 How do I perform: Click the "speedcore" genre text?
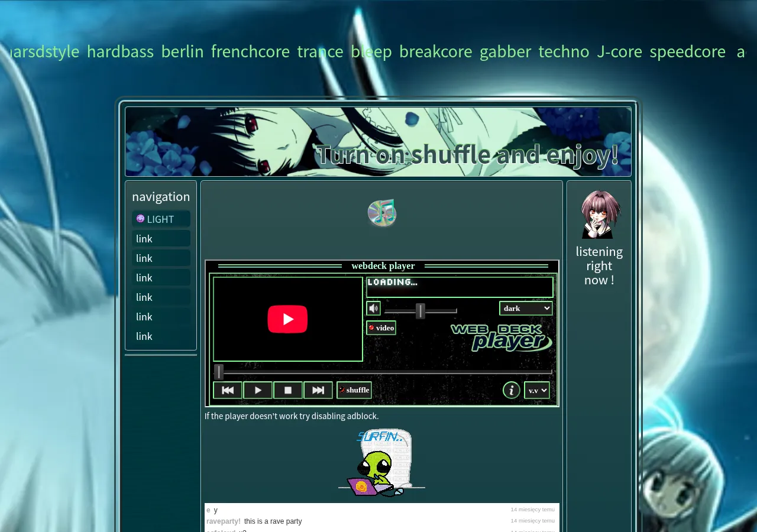pos(687,51)
